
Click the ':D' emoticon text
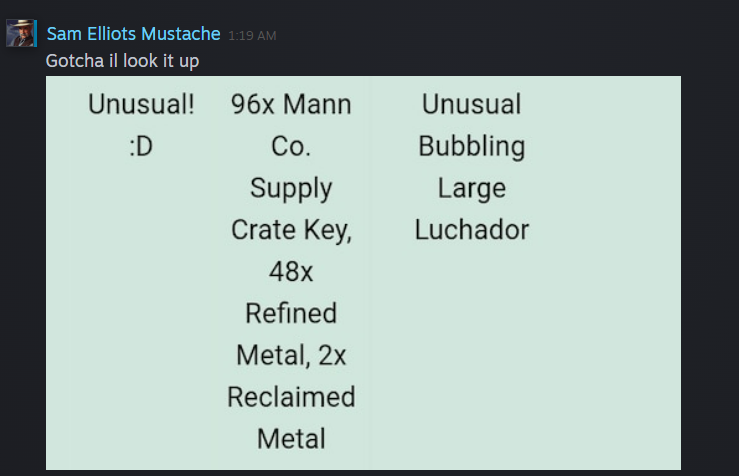pyautogui.click(x=141, y=146)
